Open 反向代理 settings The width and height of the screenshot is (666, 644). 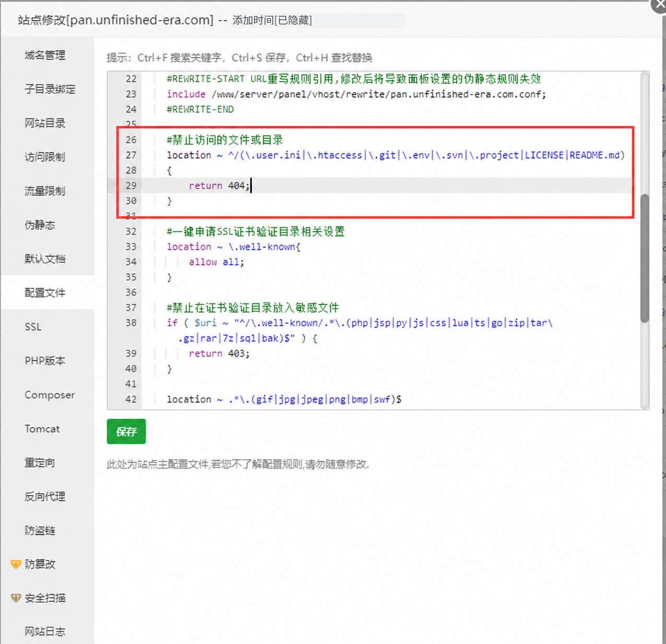45,496
